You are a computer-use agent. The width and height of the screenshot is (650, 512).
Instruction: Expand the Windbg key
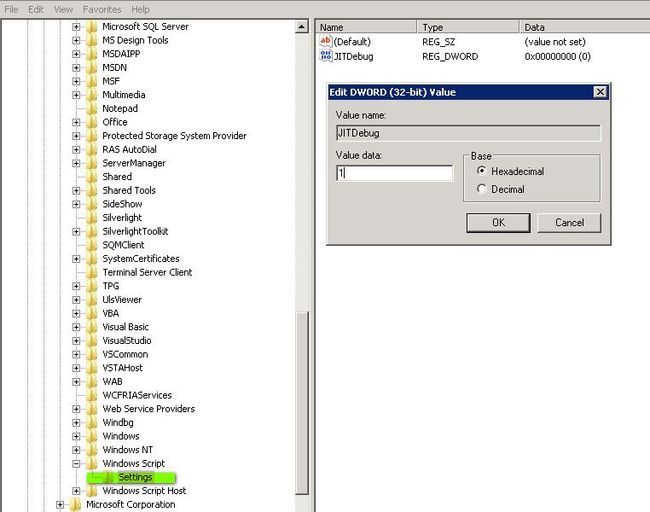pos(76,422)
